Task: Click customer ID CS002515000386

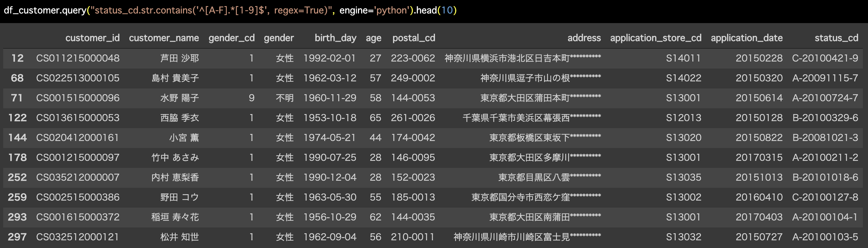Action: [78, 197]
